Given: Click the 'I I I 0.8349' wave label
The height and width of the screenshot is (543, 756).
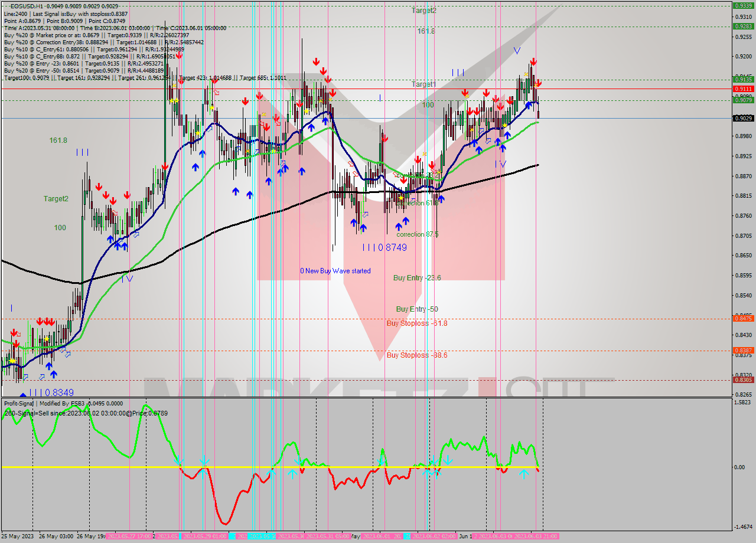Looking at the screenshot, I should [51, 392].
